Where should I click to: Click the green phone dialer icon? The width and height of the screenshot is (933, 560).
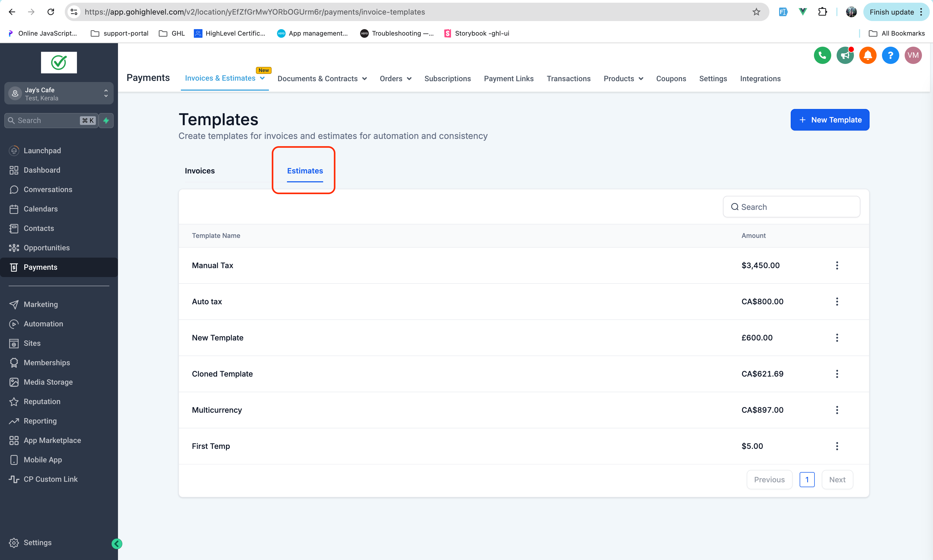822,56
